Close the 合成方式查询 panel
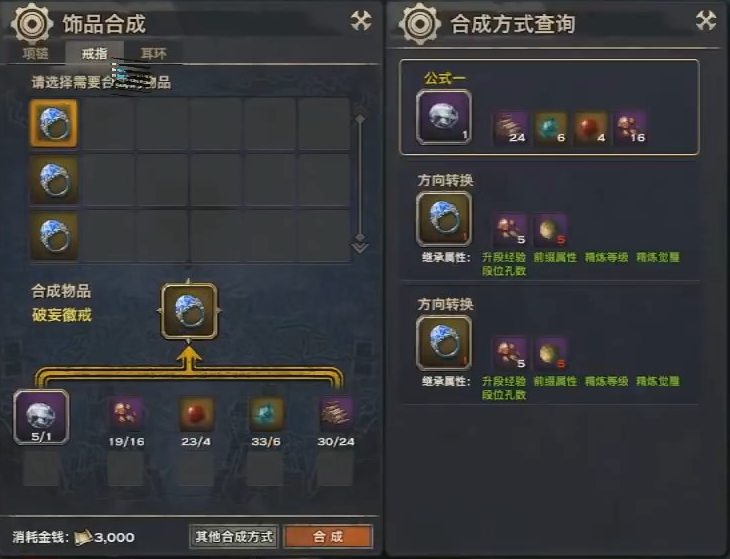This screenshot has height=559, width=730. 706,20
